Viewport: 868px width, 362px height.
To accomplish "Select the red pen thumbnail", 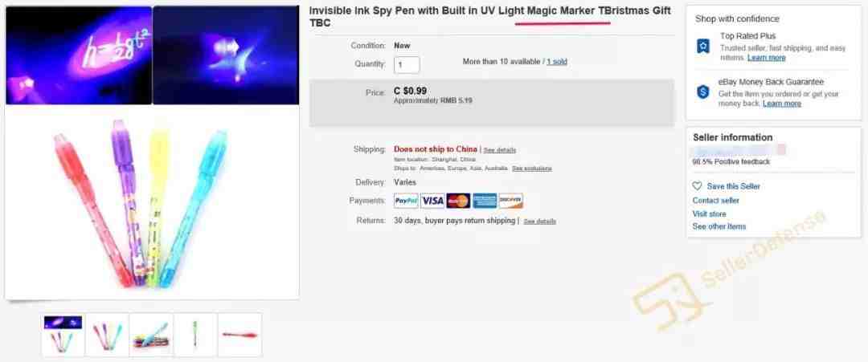I will 240,335.
